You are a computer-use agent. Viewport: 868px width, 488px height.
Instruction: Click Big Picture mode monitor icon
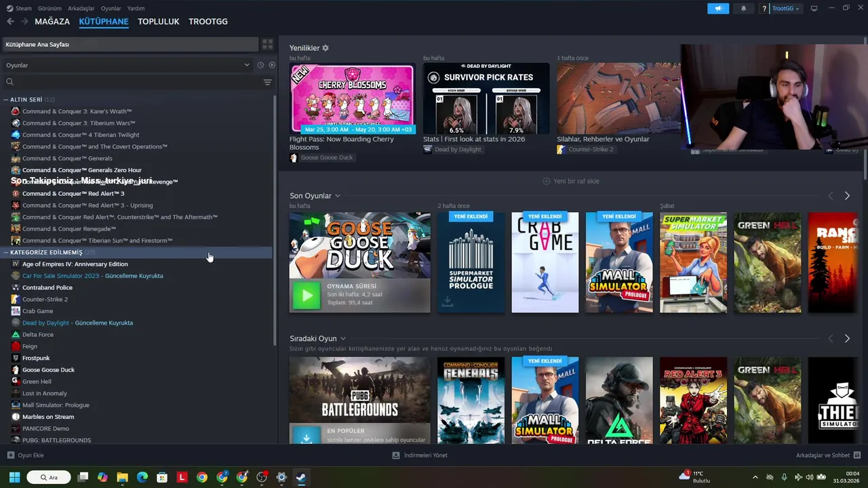[x=814, y=8]
